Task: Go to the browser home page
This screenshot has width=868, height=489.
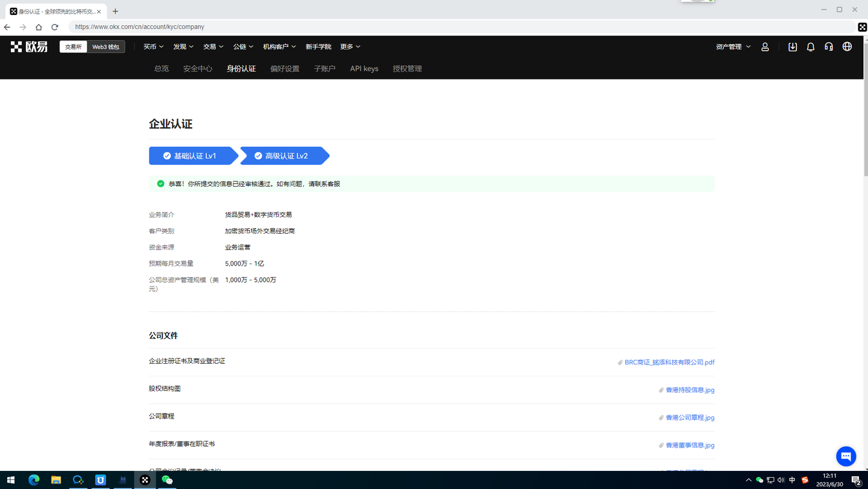Action: pos(39,27)
